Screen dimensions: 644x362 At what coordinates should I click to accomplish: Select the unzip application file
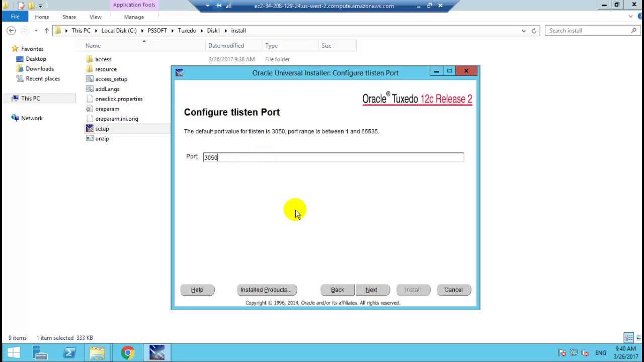pyautogui.click(x=102, y=139)
